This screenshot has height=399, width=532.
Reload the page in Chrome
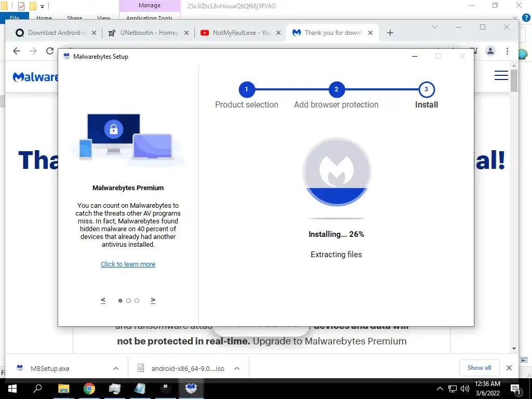click(50, 51)
